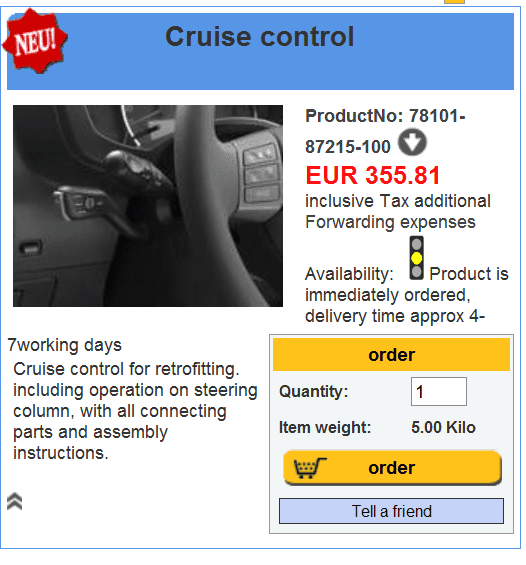526x565 pixels.
Task: Open the cruise control product image
Action: point(148,206)
